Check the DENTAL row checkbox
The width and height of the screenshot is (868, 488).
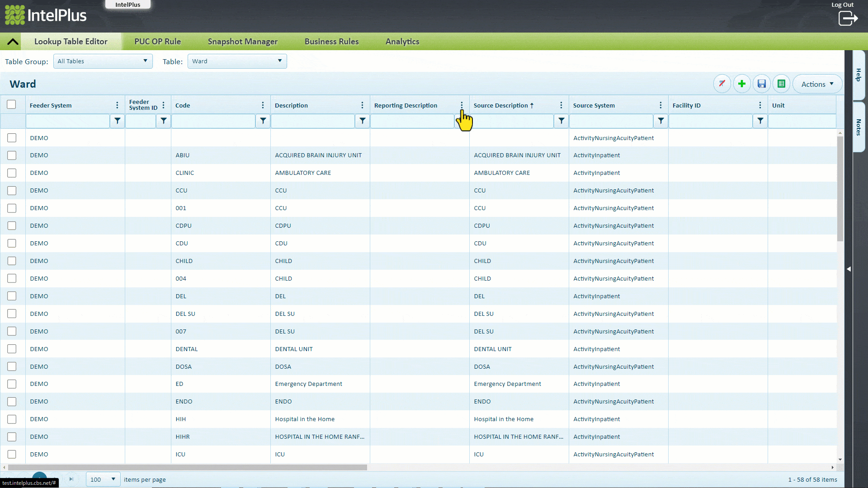click(12, 349)
